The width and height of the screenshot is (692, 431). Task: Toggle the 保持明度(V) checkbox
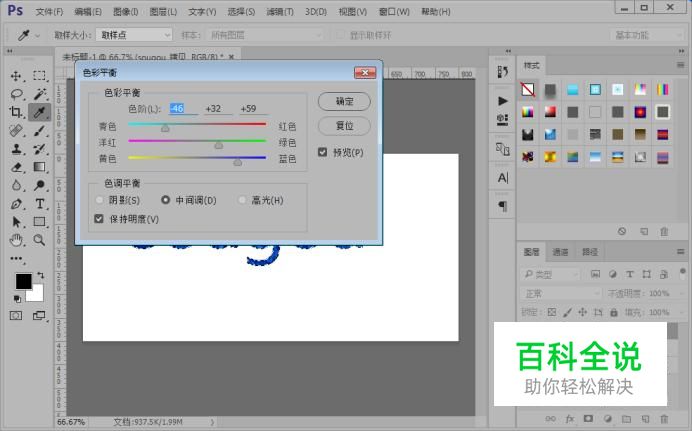coord(99,219)
